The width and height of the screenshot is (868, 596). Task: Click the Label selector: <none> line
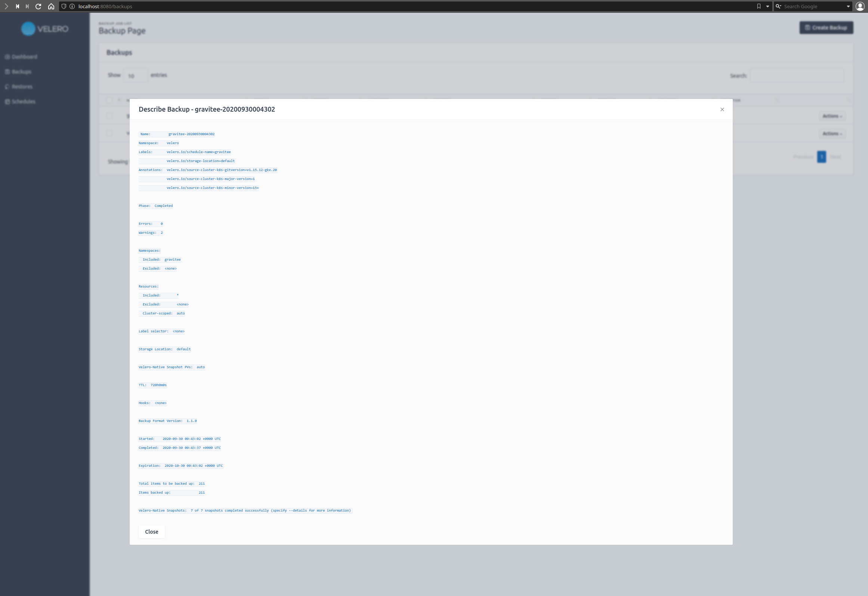[162, 331]
